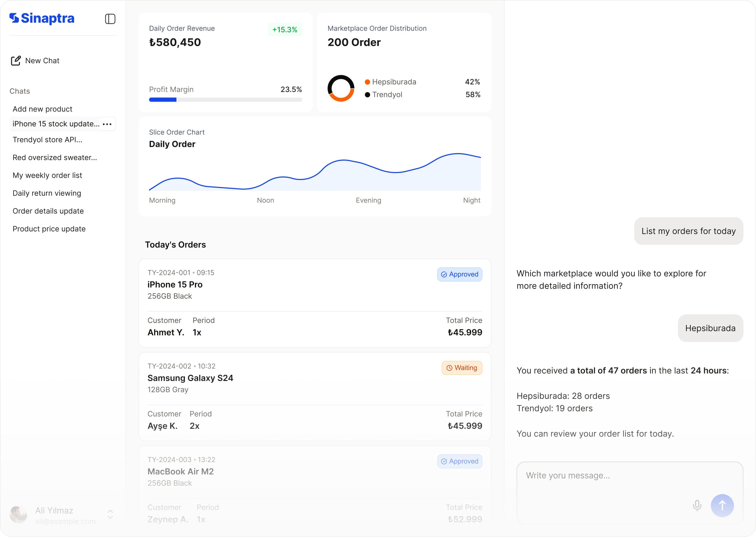Screen dimensions: 756x537
Task: Click the Morning chart axis label
Action: coord(162,200)
